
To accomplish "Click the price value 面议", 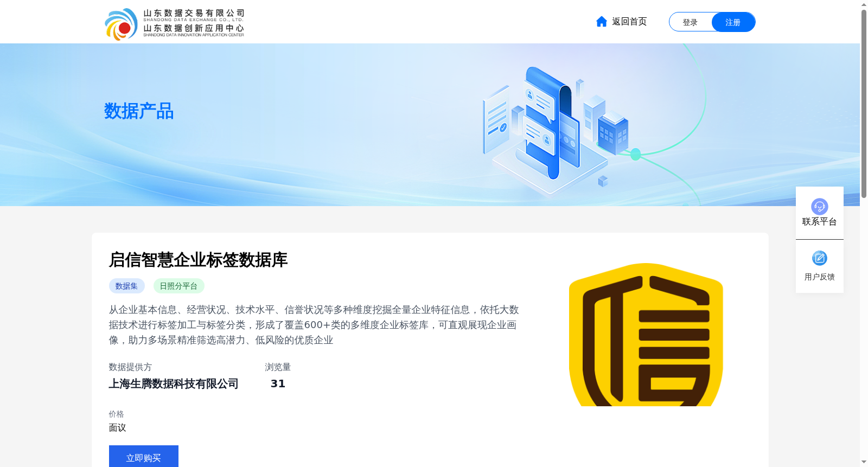I will [117, 428].
